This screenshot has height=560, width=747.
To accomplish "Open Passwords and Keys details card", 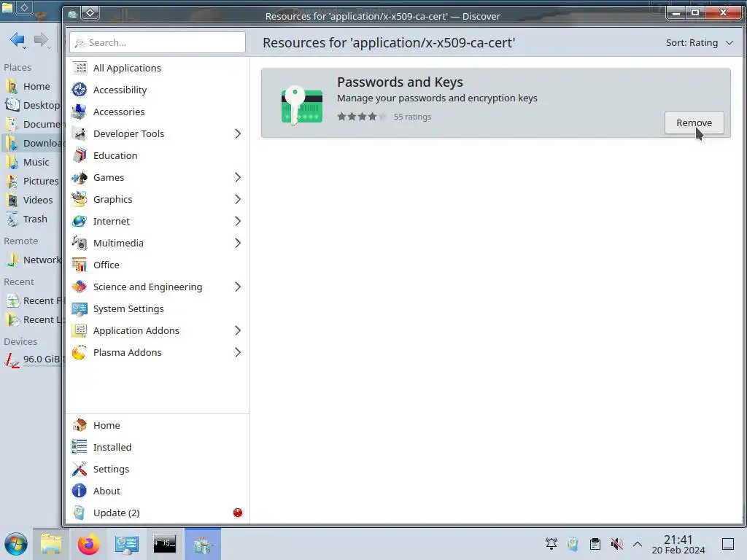I will (495, 104).
